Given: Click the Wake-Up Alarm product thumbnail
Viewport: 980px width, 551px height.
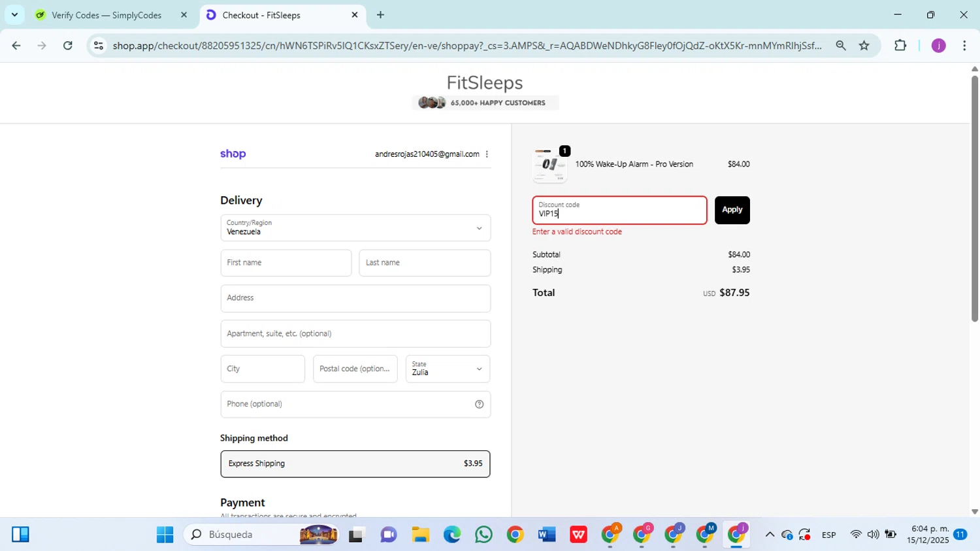Looking at the screenshot, I should pyautogui.click(x=549, y=165).
